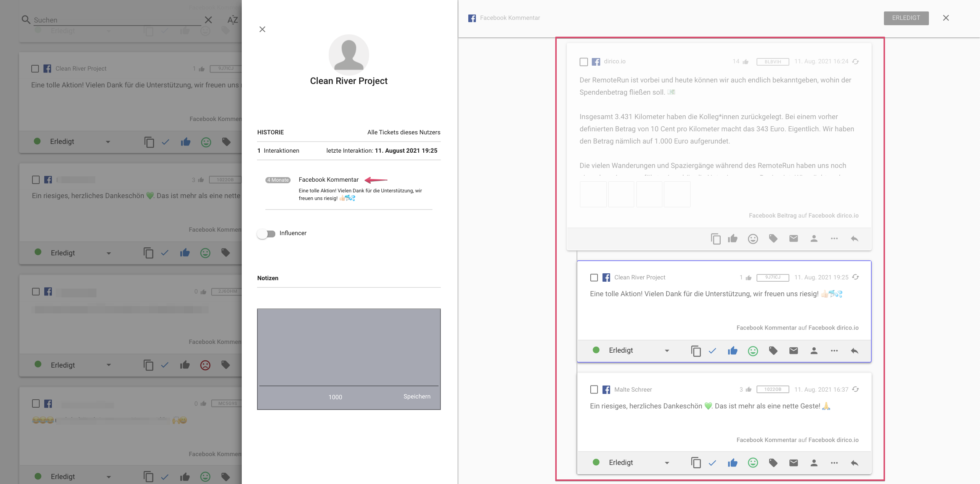Refresh the dirico.io post sync icon
Screen dimensions: 980x484
coord(856,61)
